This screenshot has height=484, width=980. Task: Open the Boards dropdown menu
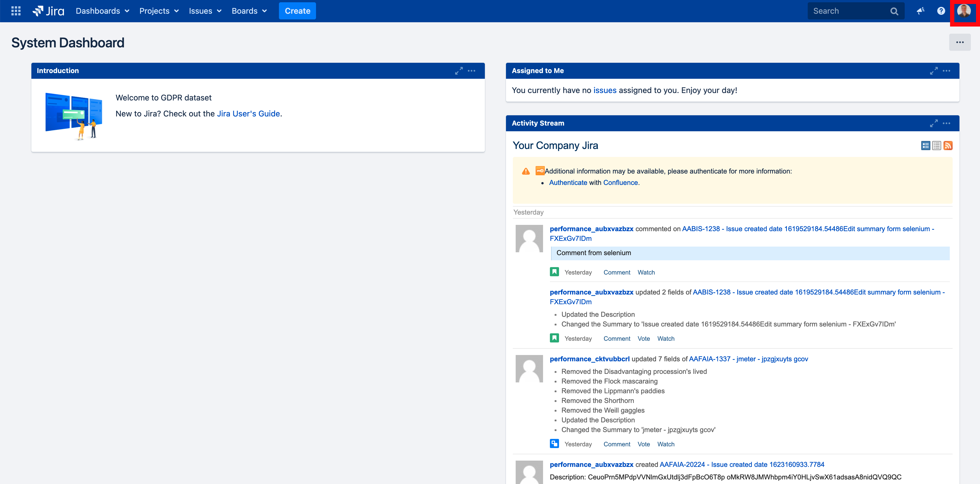249,11
